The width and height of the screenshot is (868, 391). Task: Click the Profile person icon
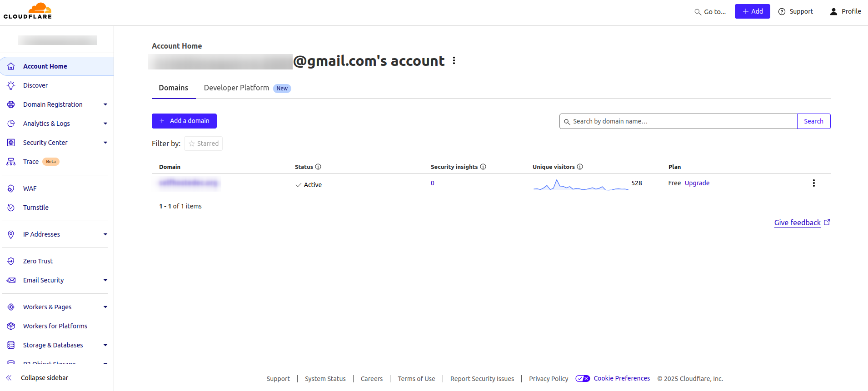coord(833,11)
